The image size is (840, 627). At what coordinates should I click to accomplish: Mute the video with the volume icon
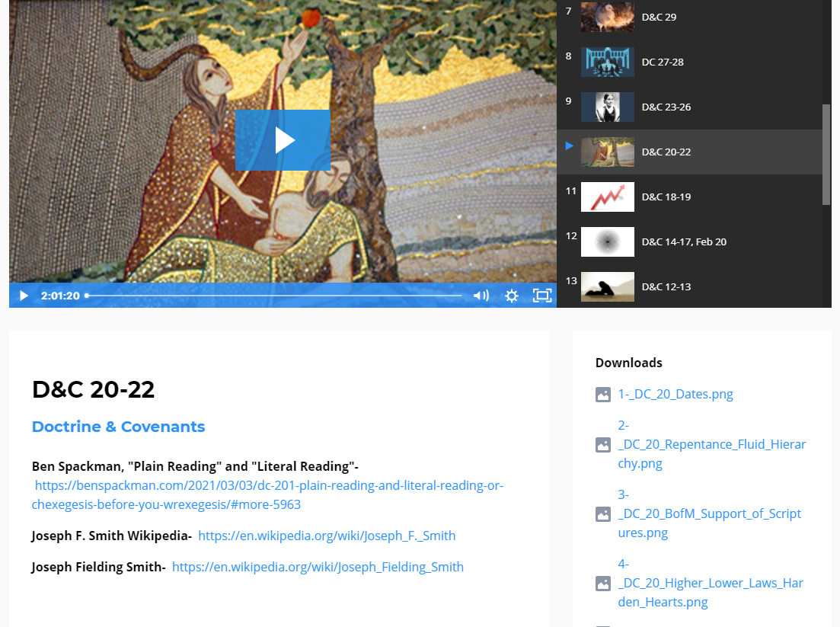(x=481, y=296)
